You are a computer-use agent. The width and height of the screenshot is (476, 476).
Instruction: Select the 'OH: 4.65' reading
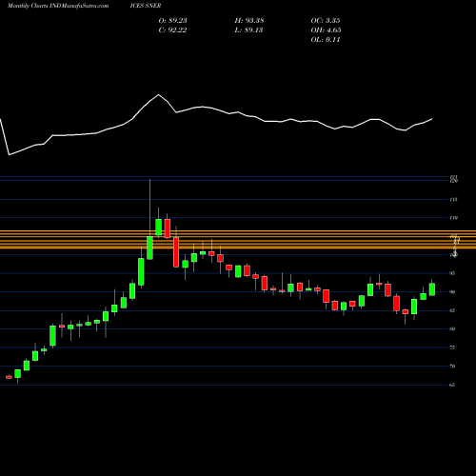click(326, 30)
